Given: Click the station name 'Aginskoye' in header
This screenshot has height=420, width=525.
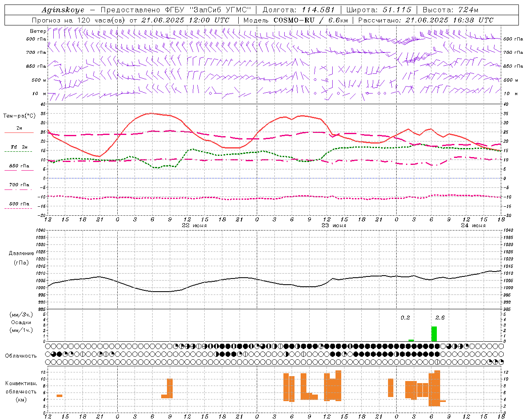Looking at the screenshot, I should pyautogui.click(x=63, y=10).
